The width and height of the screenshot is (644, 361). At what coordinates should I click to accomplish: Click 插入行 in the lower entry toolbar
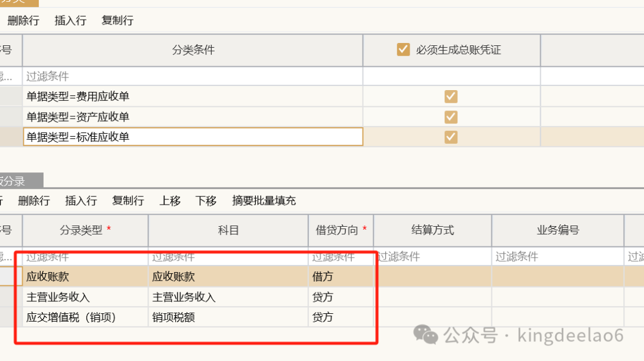point(81,200)
